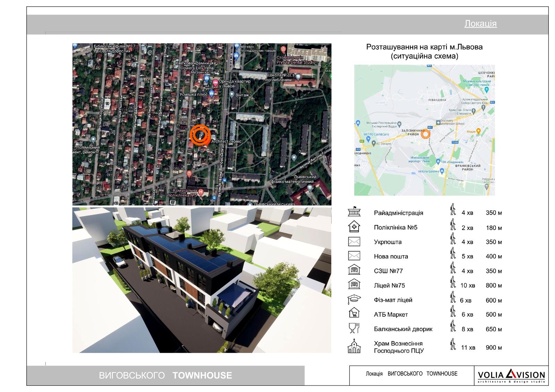Click the Architect сервіс map label
This screenshot has height=392, width=555.
pyautogui.click(x=226, y=141)
